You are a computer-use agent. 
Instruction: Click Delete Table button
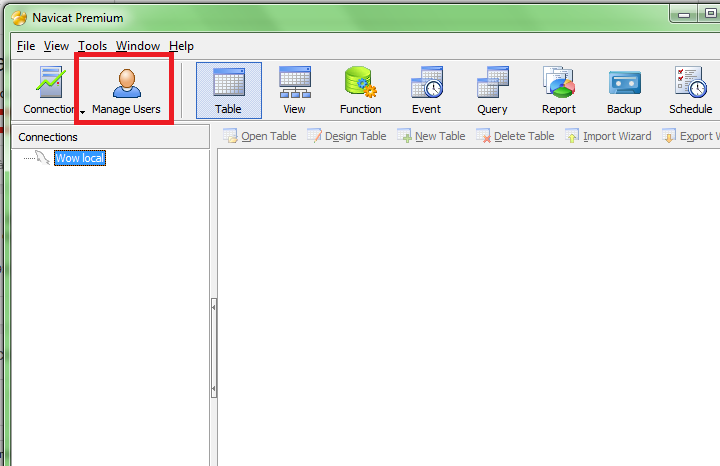pos(516,136)
